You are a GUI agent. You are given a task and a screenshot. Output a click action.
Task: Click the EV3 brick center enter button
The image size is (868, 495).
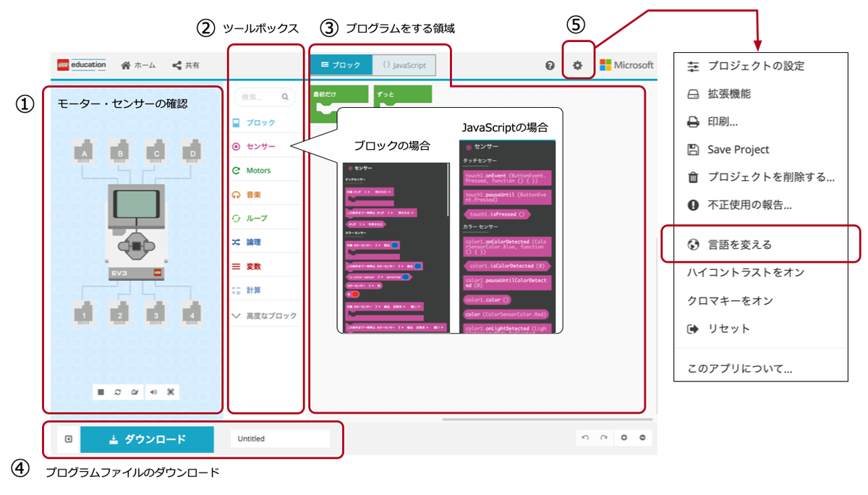[136, 247]
